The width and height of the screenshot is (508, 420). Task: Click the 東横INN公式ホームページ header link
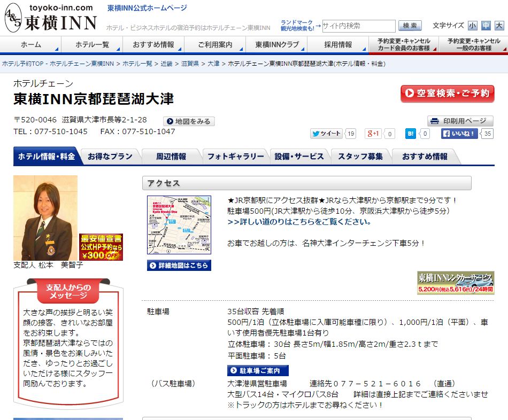148,8
